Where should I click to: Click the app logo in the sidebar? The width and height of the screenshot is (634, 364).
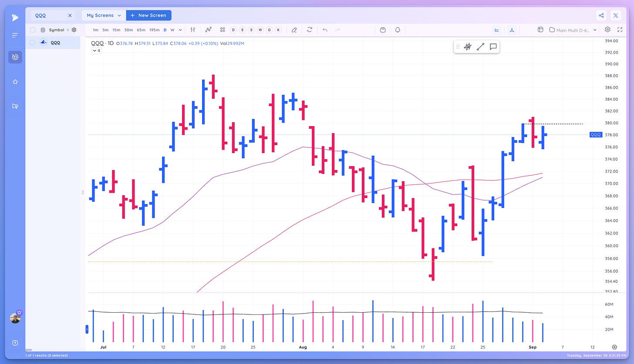15,17
